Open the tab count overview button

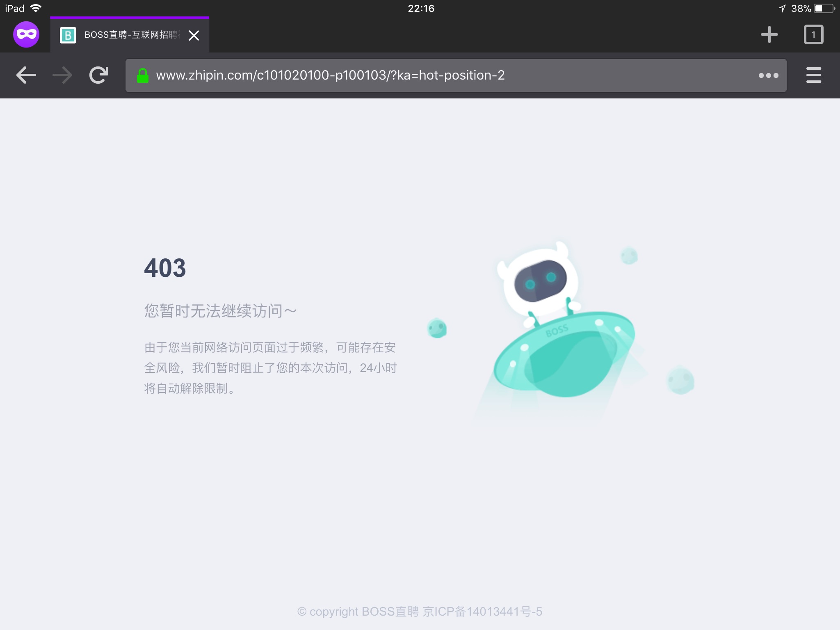click(814, 34)
